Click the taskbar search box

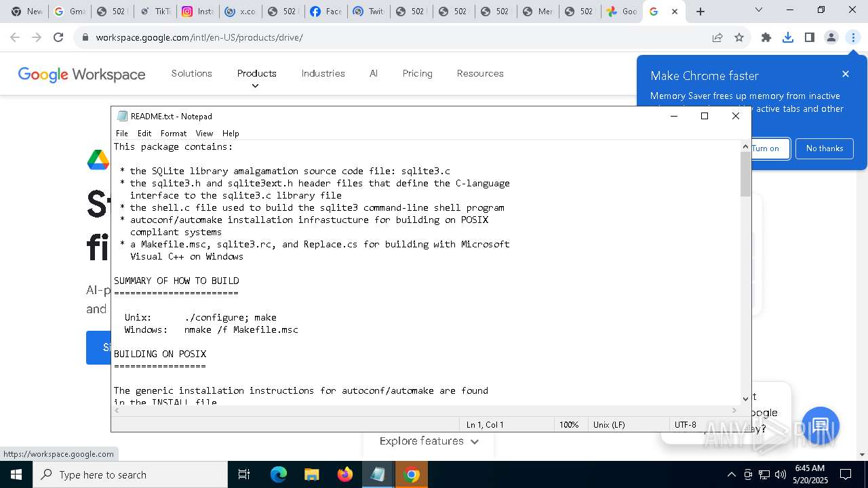click(x=130, y=474)
